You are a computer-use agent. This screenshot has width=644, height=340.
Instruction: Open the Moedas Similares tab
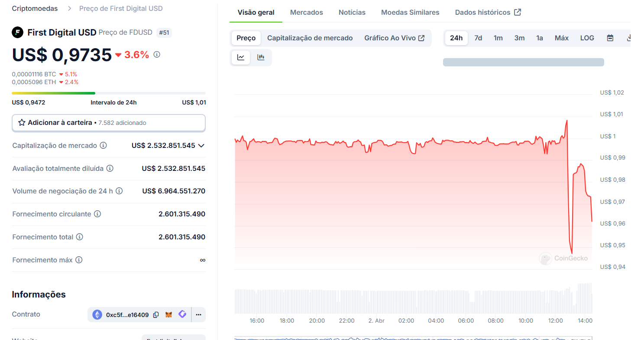(410, 12)
